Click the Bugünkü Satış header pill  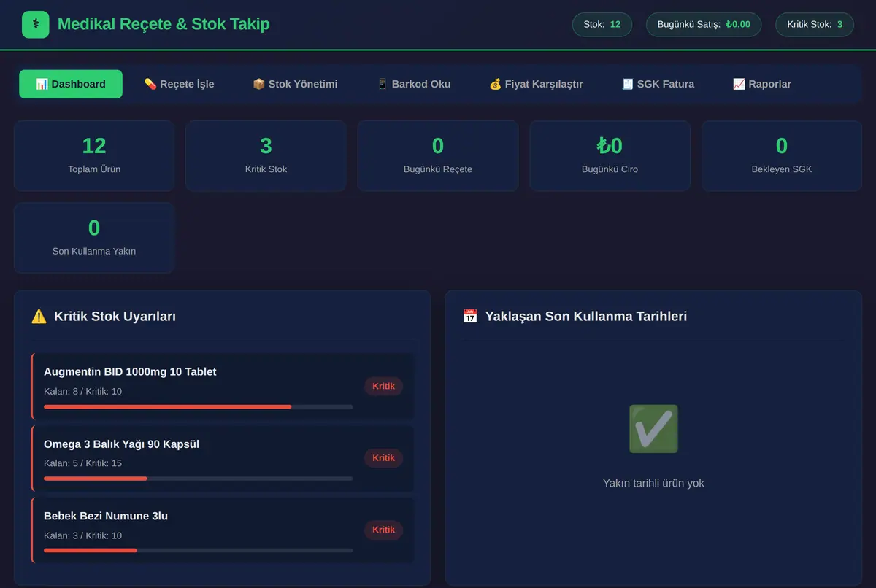tap(704, 24)
